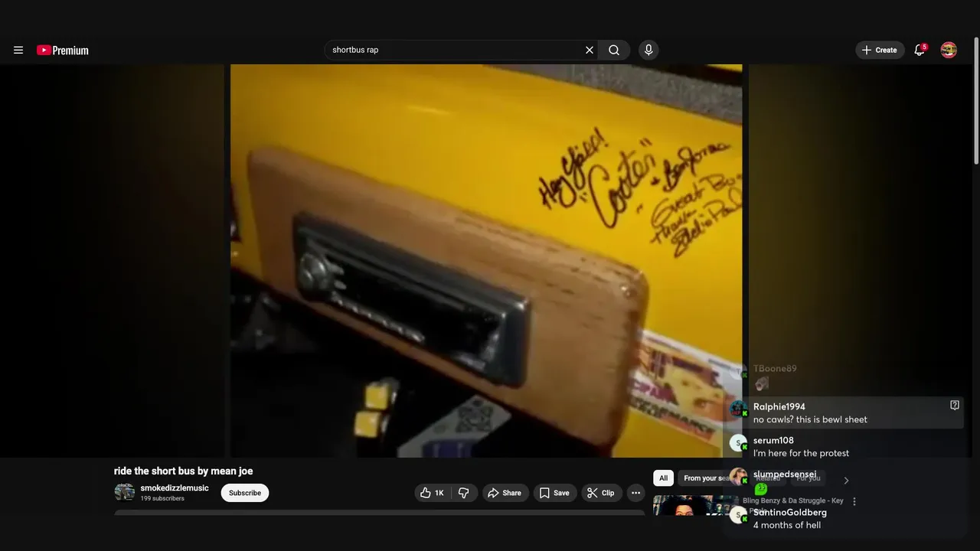Screen dimensions: 980x551
Task: Click serum108 avatar in chat
Action: 738,443
